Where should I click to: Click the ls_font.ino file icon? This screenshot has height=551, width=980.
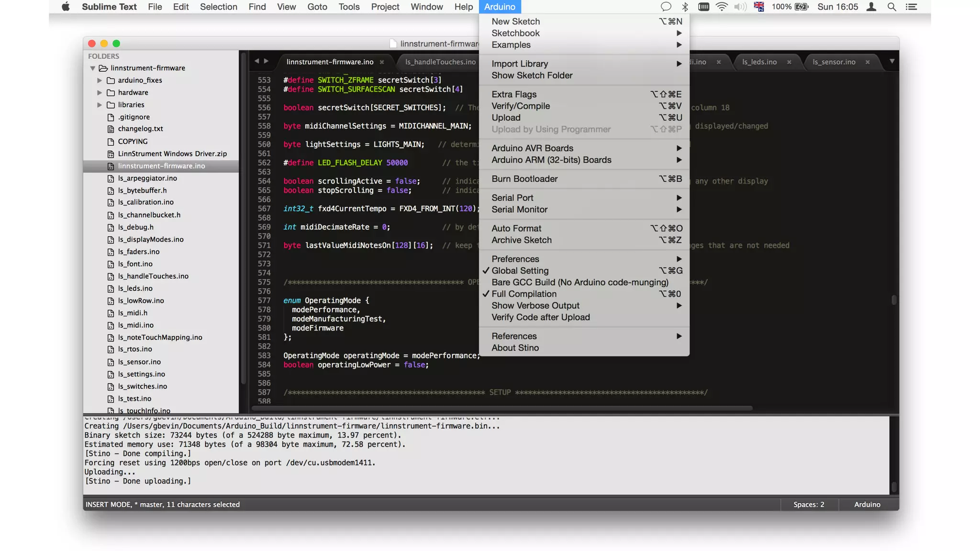[x=111, y=264]
